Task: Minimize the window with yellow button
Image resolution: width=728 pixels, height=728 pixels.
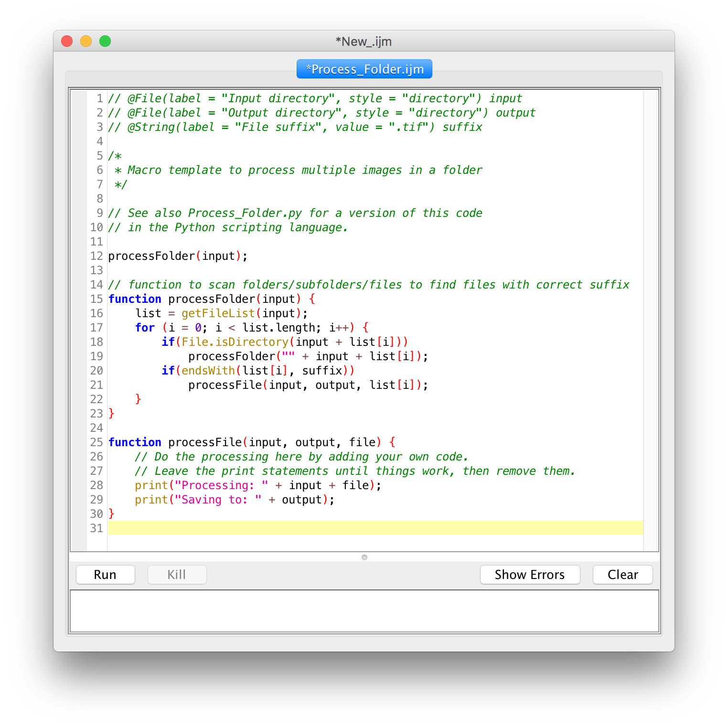Action: pyautogui.click(x=86, y=41)
